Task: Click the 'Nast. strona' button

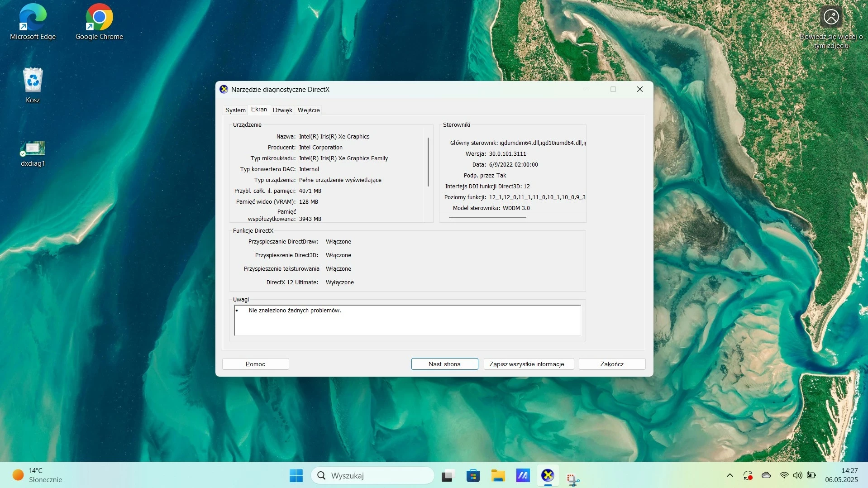Action: (444, 364)
